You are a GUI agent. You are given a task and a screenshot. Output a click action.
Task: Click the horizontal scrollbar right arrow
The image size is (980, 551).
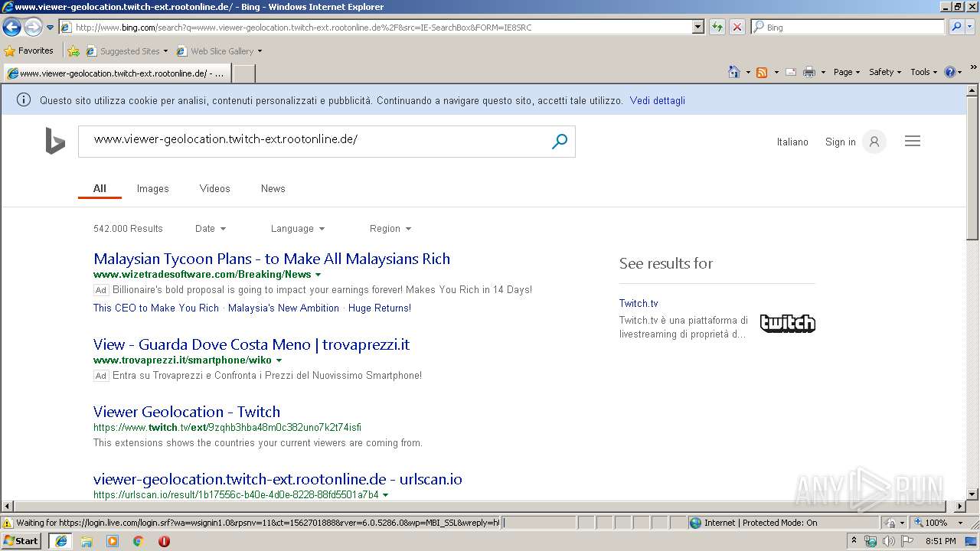coord(960,507)
